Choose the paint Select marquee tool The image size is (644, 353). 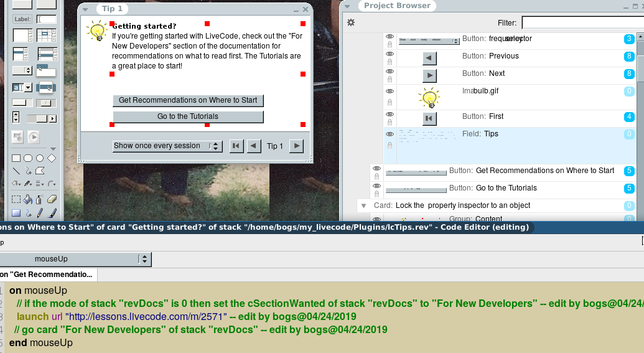(x=16, y=199)
